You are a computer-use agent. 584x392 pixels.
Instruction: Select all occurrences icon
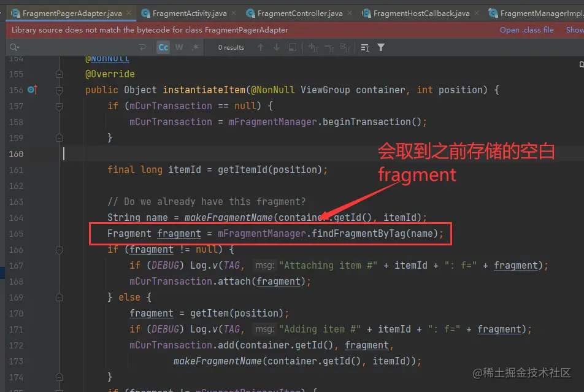coord(345,47)
